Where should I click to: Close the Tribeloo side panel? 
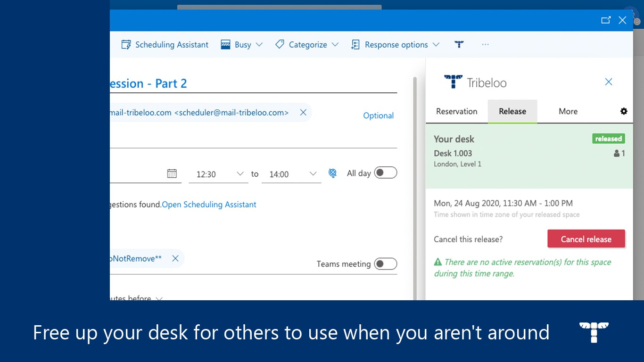point(609,82)
